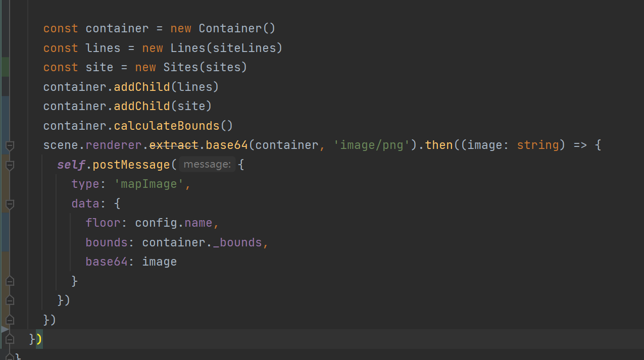Click the 'mapImage' string literal

point(148,183)
